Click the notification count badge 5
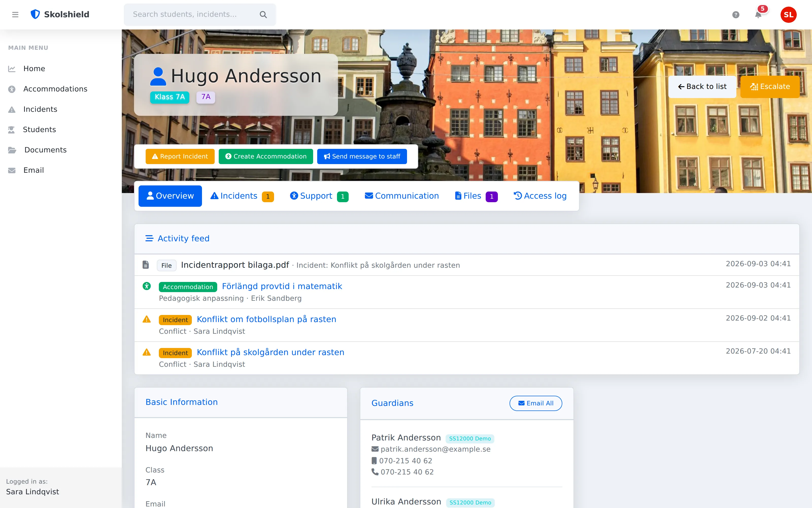This screenshot has height=508, width=812. tap(762, 9)
